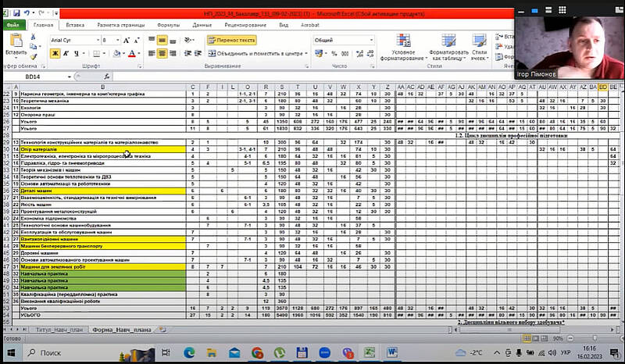Select the Форма_Навч_плана sheet tab
Image resolution: width=625 pixels, height=364 pixels.
[x=122, y=330]
